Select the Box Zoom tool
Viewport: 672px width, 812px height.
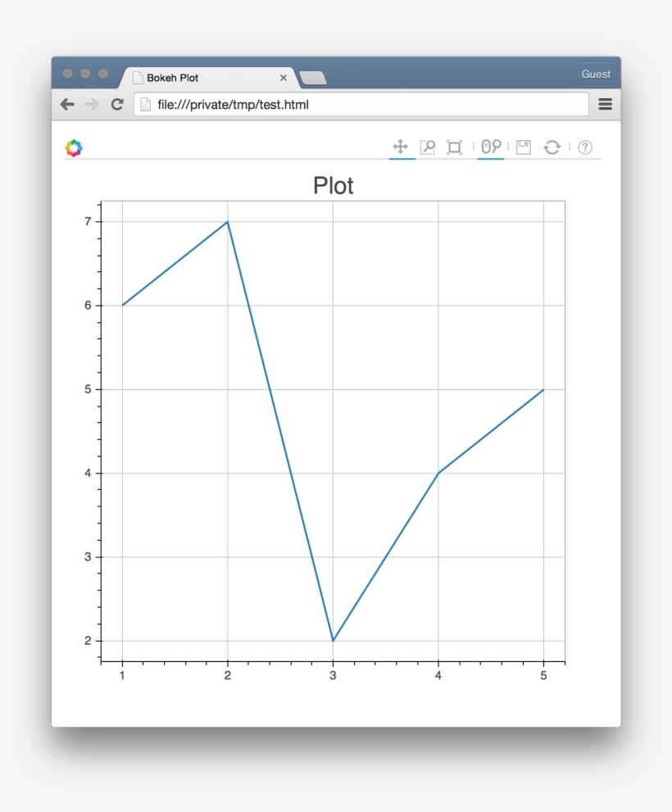[427, 147]
